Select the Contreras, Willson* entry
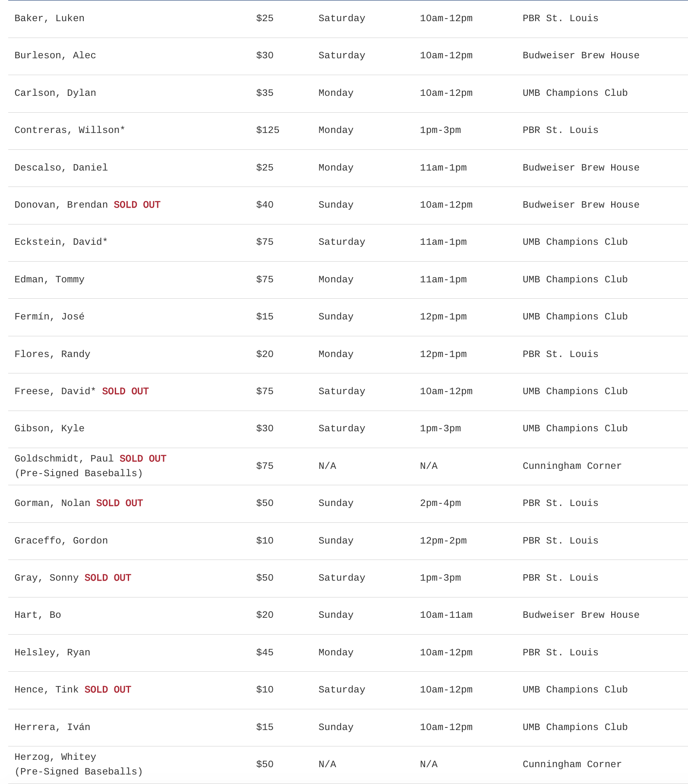688x784 pixels. [69, 130]
